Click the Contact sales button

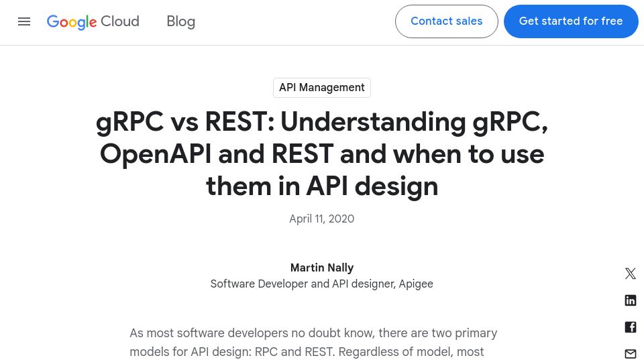point(447,21)
